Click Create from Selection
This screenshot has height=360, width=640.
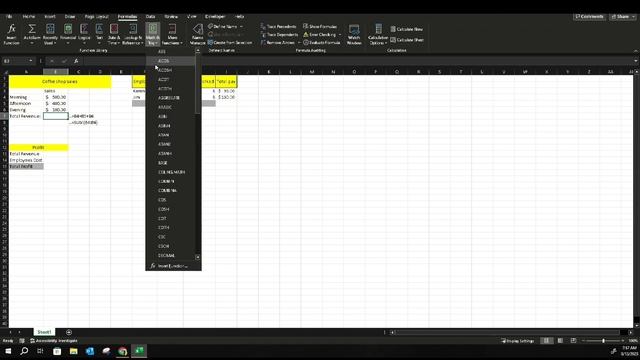coord(229,42)
